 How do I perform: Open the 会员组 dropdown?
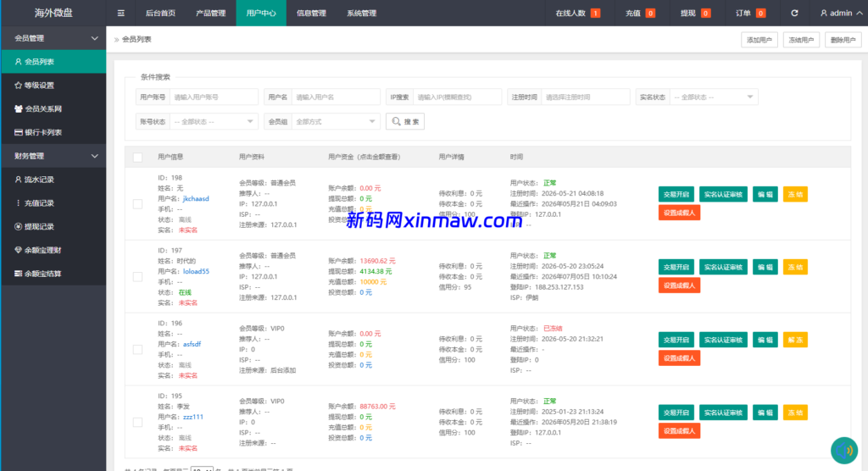[x=336, y=121]
